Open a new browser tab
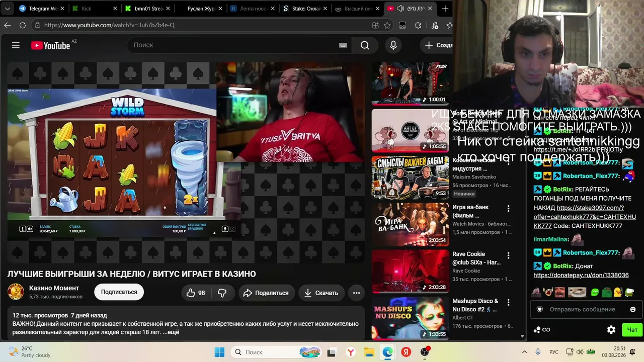The image size is (644, 362). tap(445, 9)
